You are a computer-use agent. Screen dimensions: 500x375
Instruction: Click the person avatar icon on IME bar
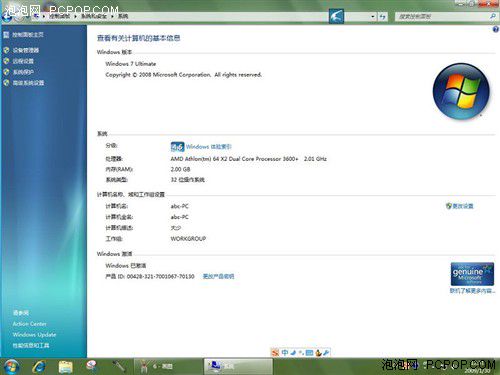(x=318, y=352)
